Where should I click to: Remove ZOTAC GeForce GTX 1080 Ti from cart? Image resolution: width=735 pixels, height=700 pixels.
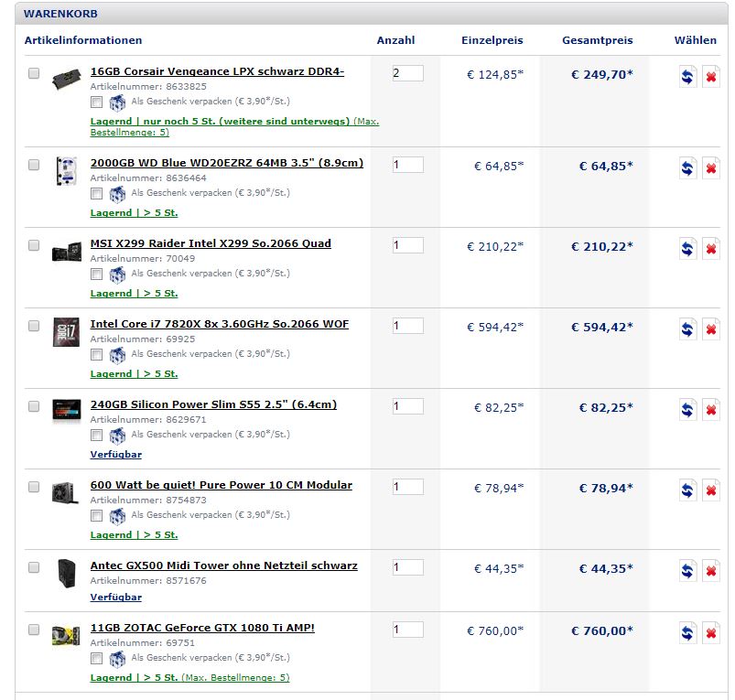[x=710, y=633]
